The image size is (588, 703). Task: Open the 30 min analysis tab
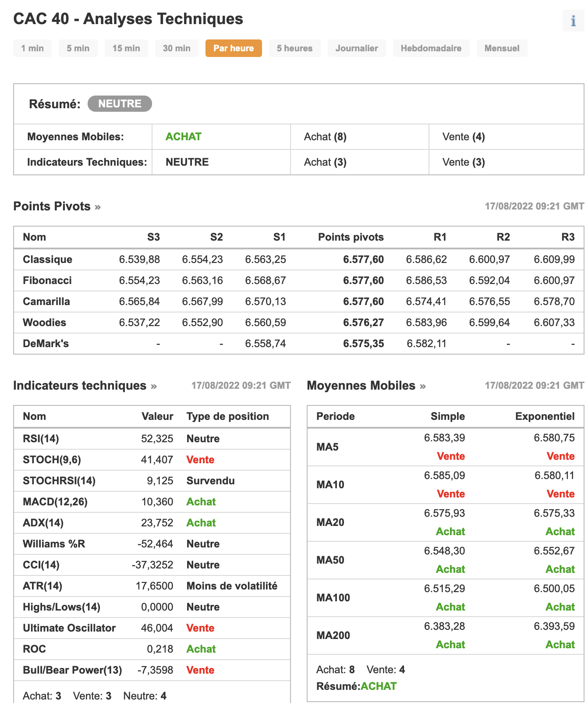[177, 48]
